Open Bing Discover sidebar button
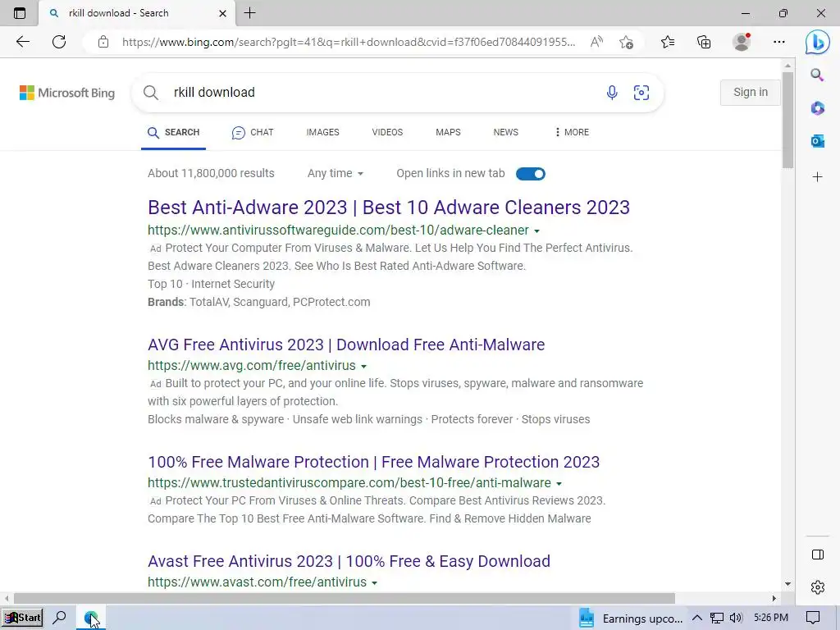Image resolution: width=840 pixels, height=630 pixels. click(818, 42)
